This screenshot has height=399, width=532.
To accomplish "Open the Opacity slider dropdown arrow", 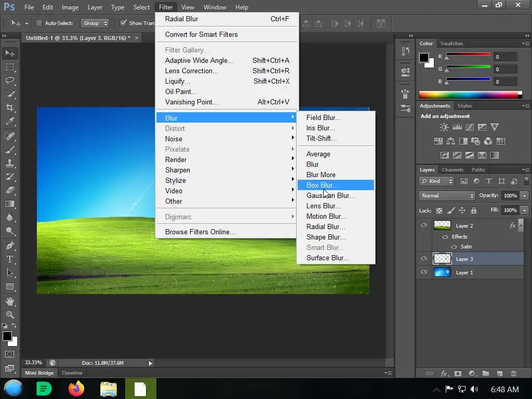I will tap(525, 196).
